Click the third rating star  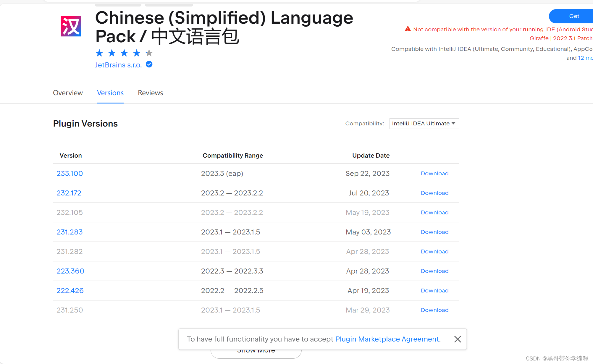point(124,53)
